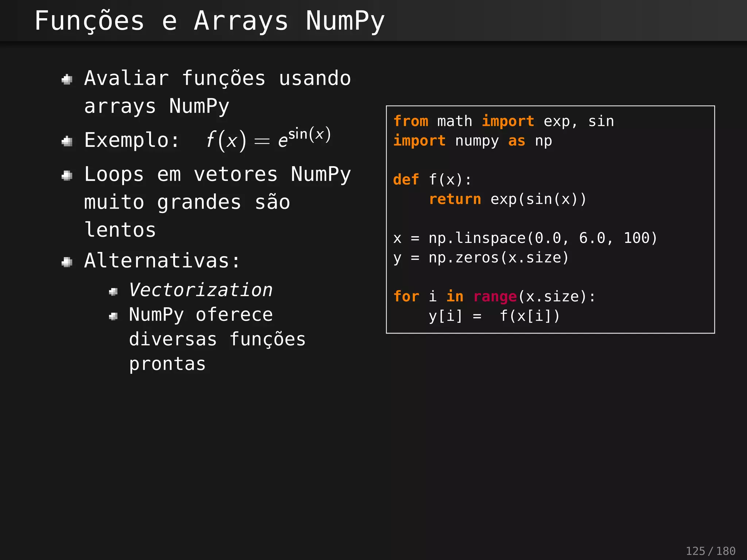Click the italic word 'Vectorization'
747x560 pixels.
[201, 290]
